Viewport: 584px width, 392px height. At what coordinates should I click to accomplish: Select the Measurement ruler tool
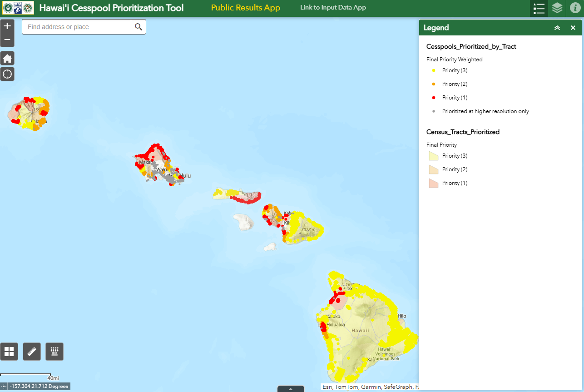tap(32, 352)
